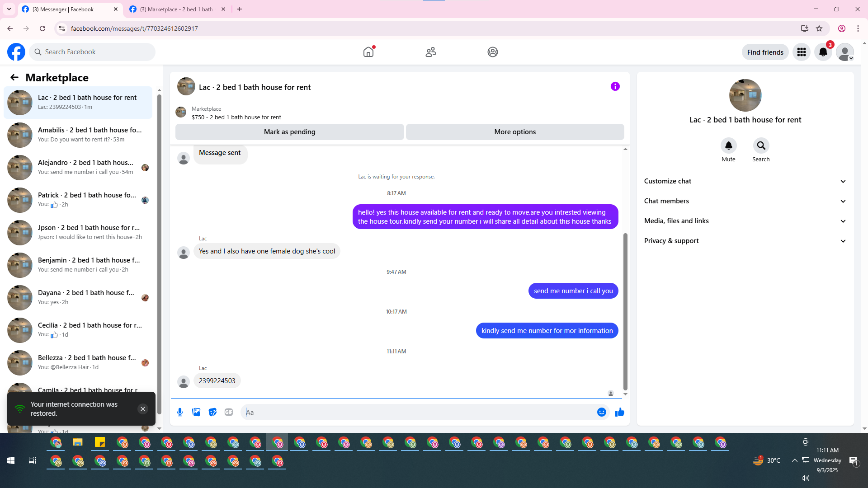Click the conversation list scrollbar
The width and height of the screenshot is (868, 488).
(x=159, y=253)
